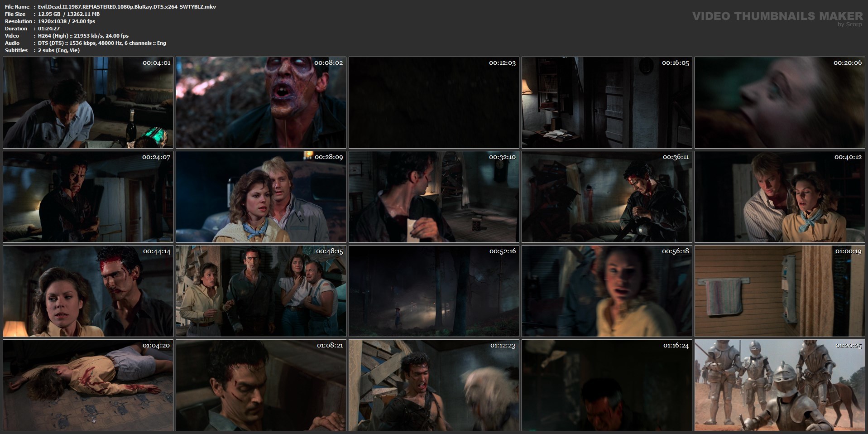Click the .mkv file name text
The image size is (868, 434).
(x=127, y=7)
